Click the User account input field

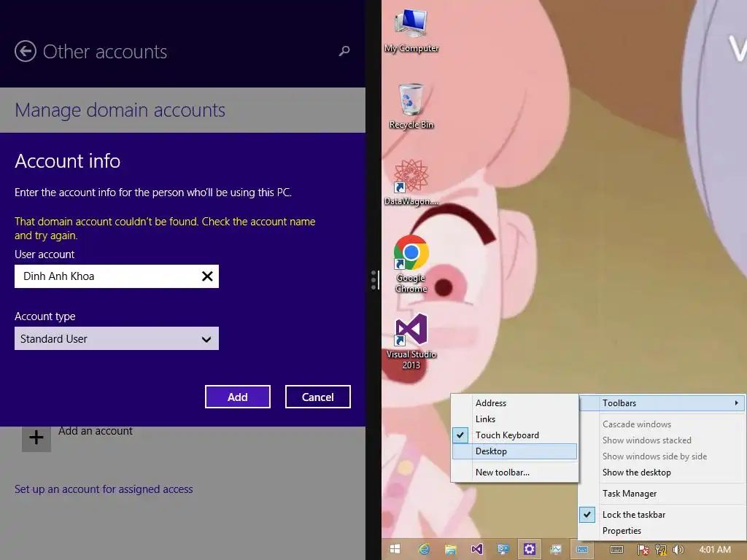(117, 276)
